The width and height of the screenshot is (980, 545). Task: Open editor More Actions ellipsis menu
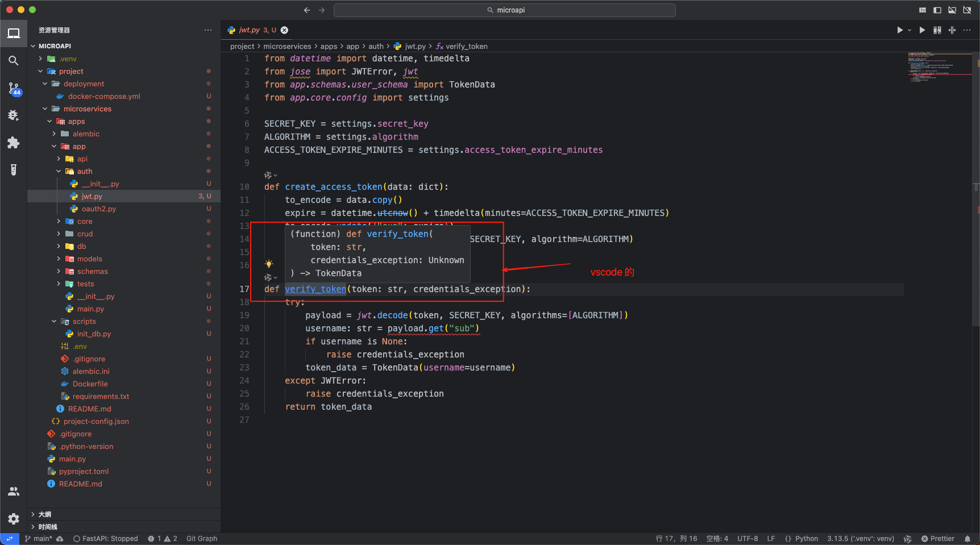(x=967, y=30)
